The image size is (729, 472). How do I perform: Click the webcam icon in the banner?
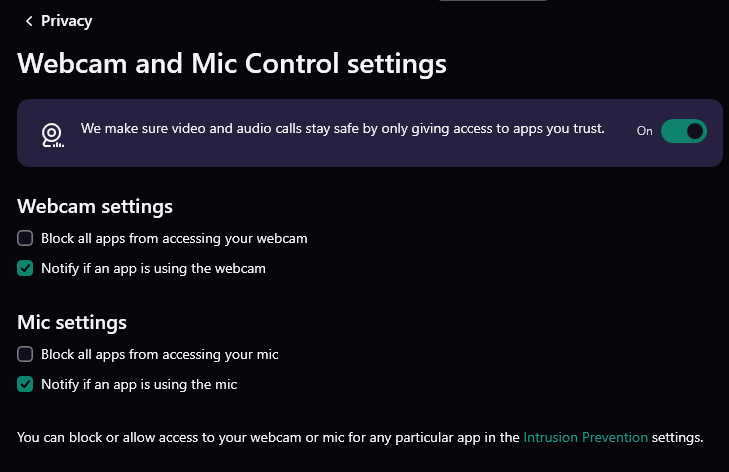coord(52,134)
